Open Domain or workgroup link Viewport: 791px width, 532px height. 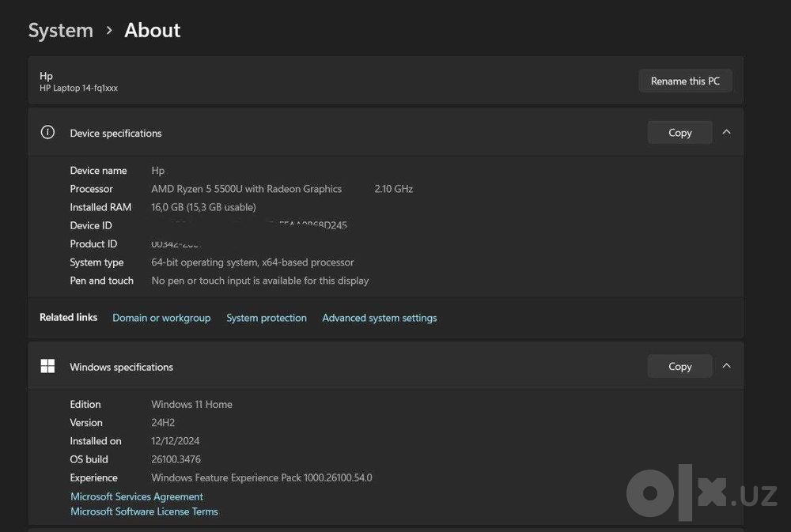coord(161,318)
